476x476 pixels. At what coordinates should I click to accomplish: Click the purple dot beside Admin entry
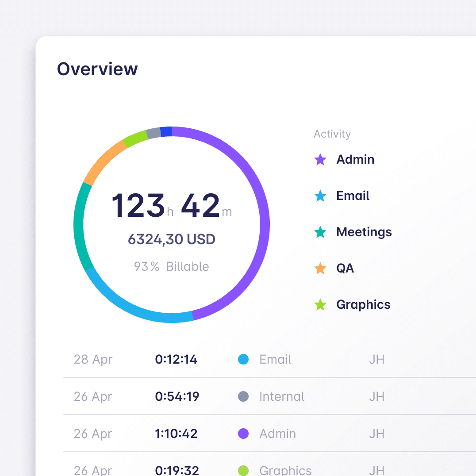[x=243, y=434]
